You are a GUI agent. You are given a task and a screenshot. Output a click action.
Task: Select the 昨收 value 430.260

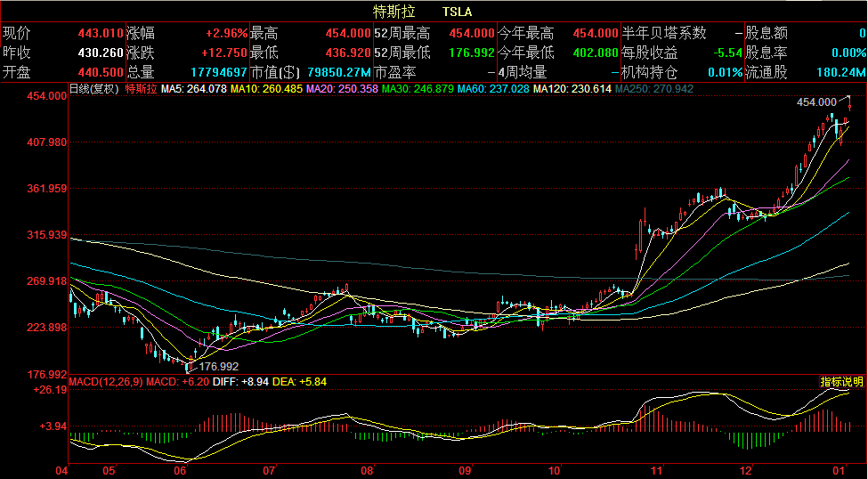click(101, 53)
